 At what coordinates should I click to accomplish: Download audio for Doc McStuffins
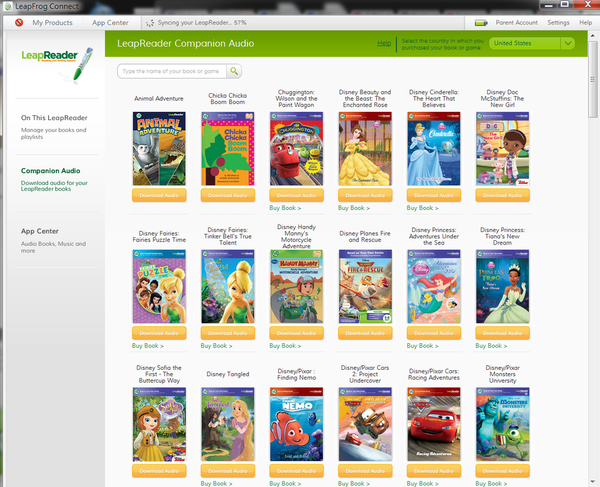pyautogui.click(x=502, y=195)
